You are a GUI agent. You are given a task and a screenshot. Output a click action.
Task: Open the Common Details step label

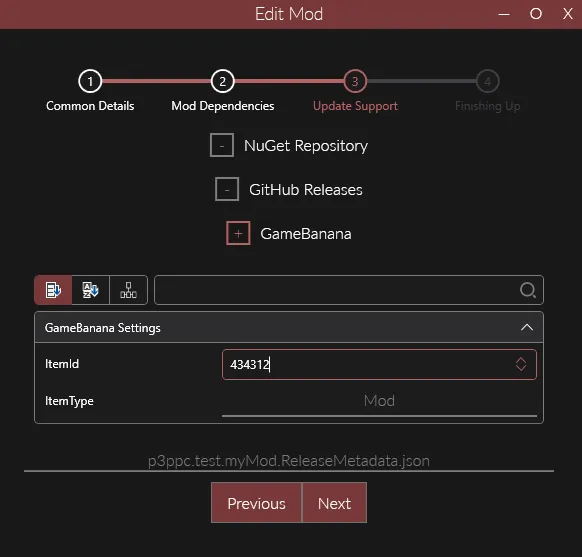(90, 106)
